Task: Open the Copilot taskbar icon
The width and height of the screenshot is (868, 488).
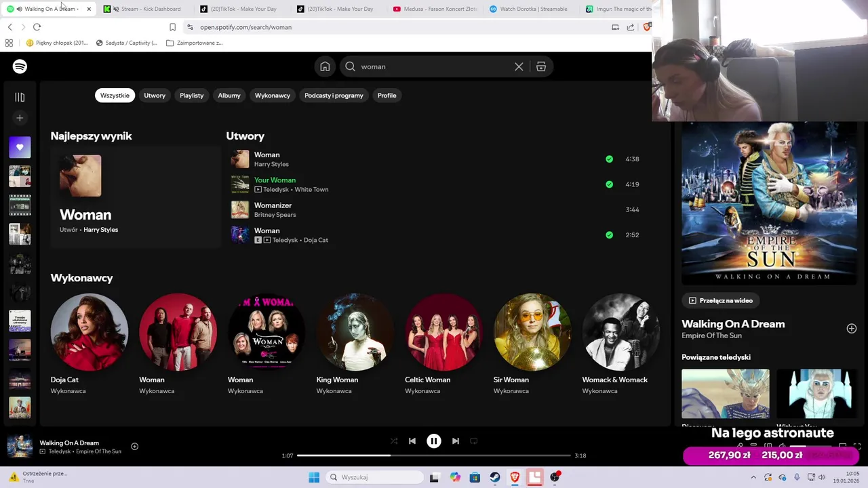Action: coord(455,477)
